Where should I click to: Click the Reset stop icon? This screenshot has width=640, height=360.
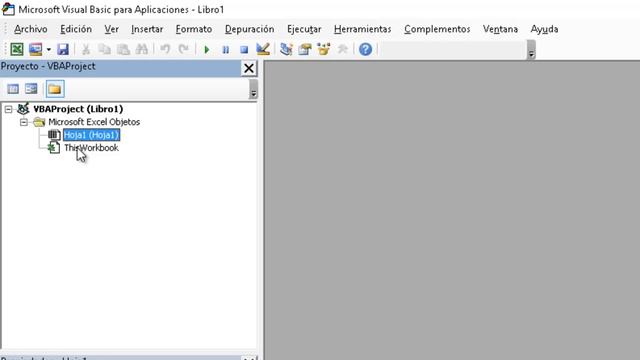coord(244,49)
